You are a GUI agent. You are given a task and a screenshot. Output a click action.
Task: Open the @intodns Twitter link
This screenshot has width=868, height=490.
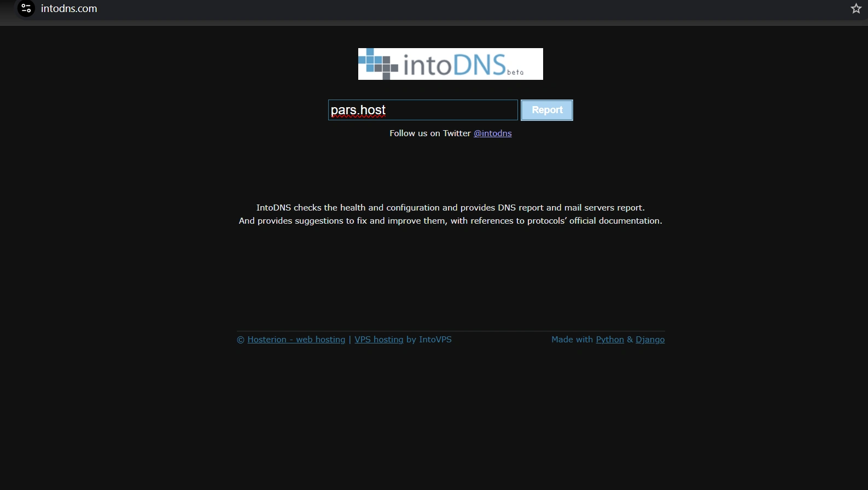click(493, 133)
